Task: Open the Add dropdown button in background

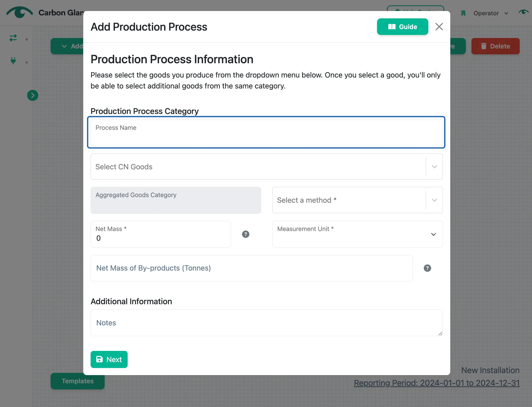Action: point(67,46)
